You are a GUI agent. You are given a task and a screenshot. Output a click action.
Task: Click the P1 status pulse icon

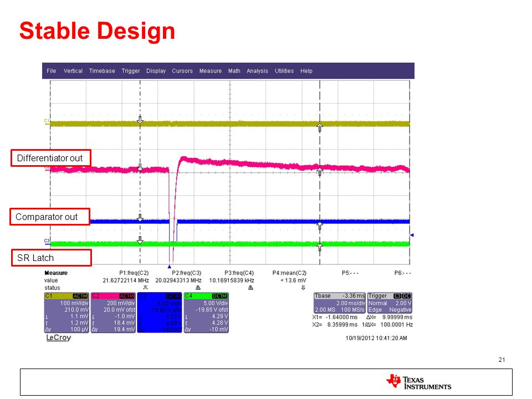coord(145,288)
